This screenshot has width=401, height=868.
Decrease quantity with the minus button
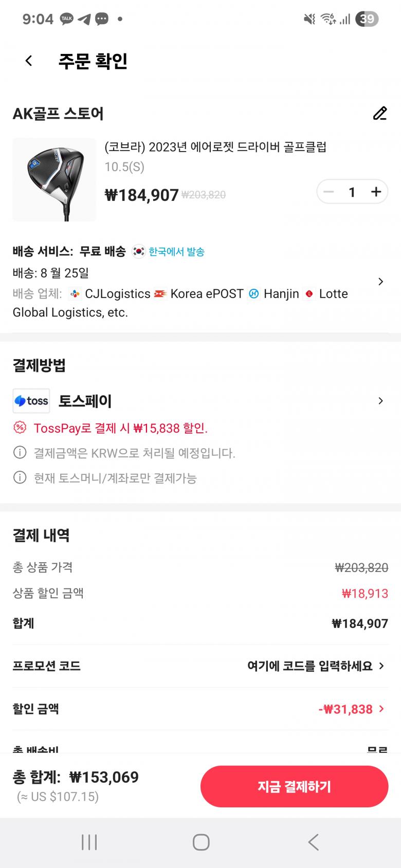click(329, 192)
